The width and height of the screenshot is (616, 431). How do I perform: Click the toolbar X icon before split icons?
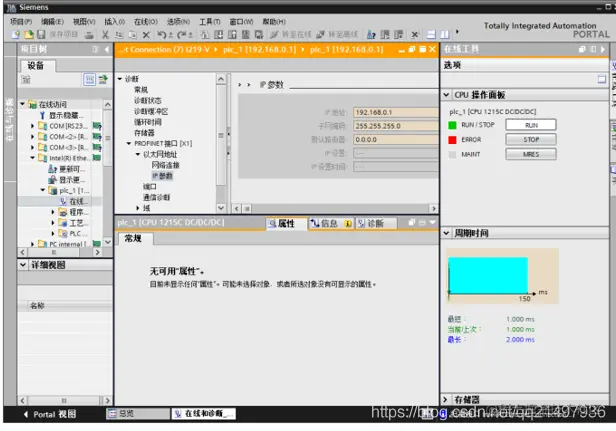tap(414, 35)
